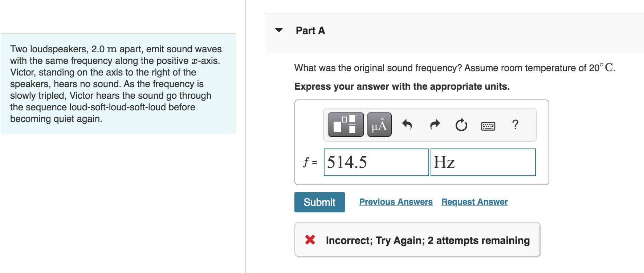The image size is (644, 273).
Task: Click Request Answer
Action: coord(474,202)
